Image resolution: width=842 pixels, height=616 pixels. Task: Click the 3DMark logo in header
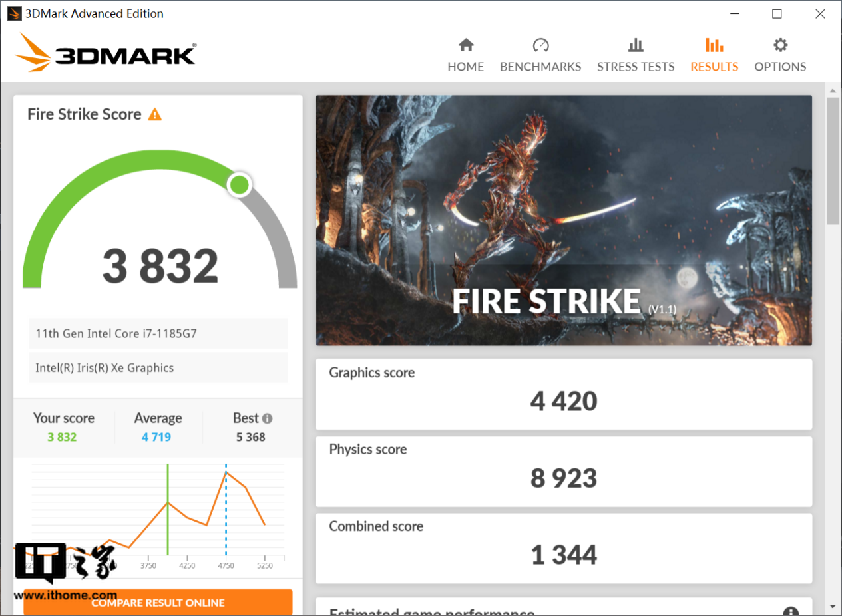click(106, 53)
